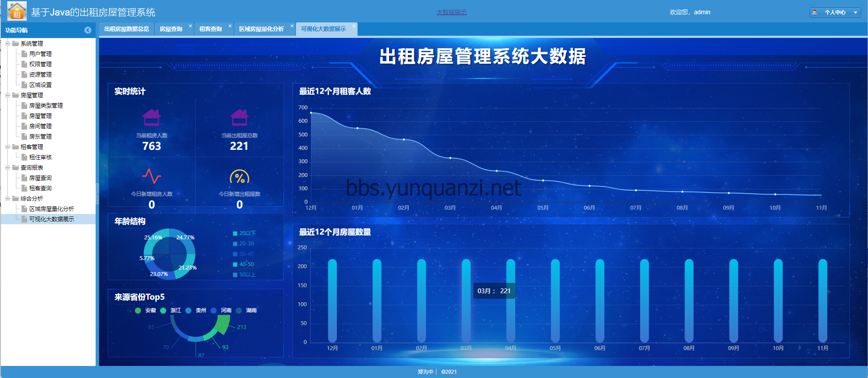Open 用户管理 in the navigation tree

click(x=40, y=54)
